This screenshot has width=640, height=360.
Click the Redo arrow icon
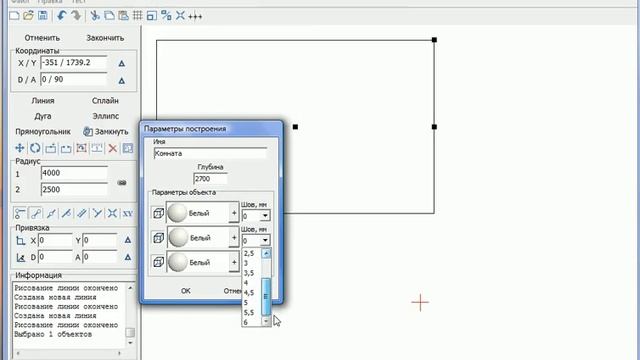[x=76, y=16]
